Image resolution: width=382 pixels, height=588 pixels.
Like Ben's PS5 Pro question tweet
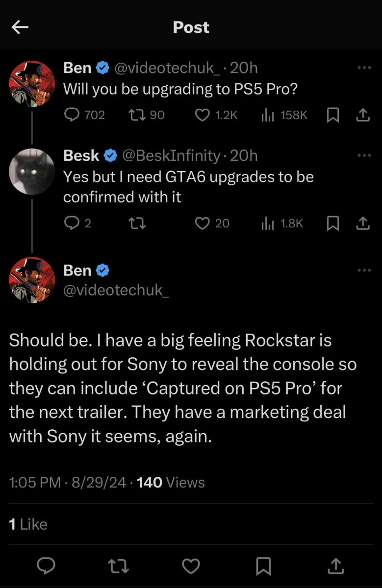point(202,115)
